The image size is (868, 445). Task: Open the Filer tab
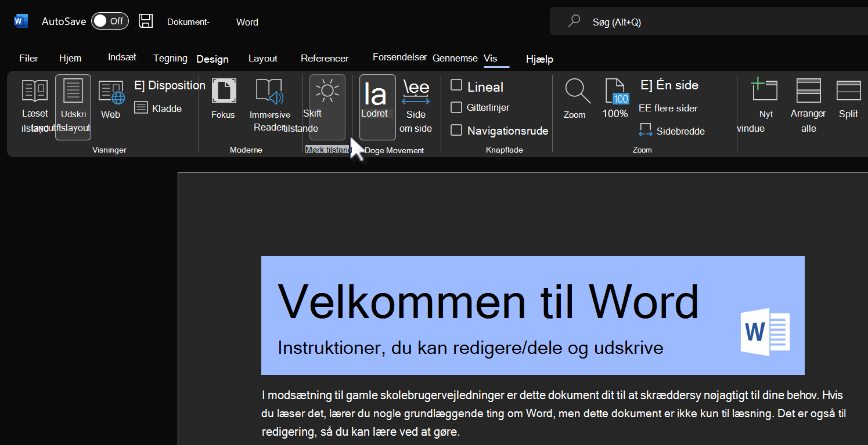coord(28,59)
